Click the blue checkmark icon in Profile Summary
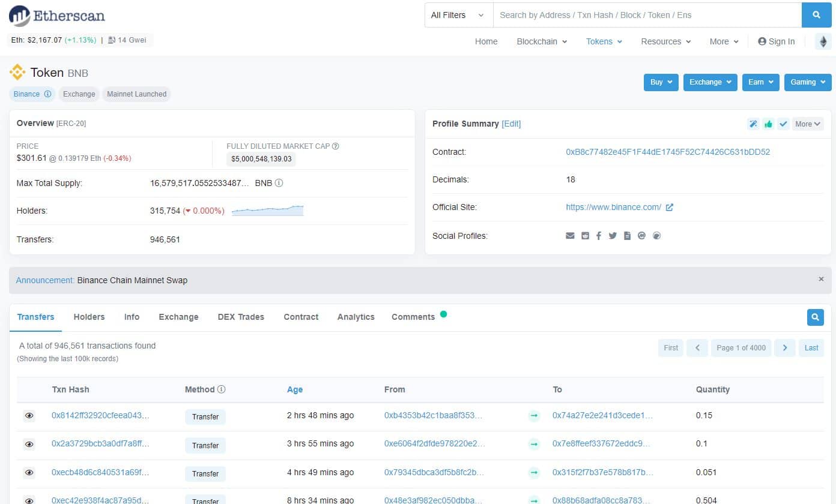836x504 pixels. coord(783,124)
